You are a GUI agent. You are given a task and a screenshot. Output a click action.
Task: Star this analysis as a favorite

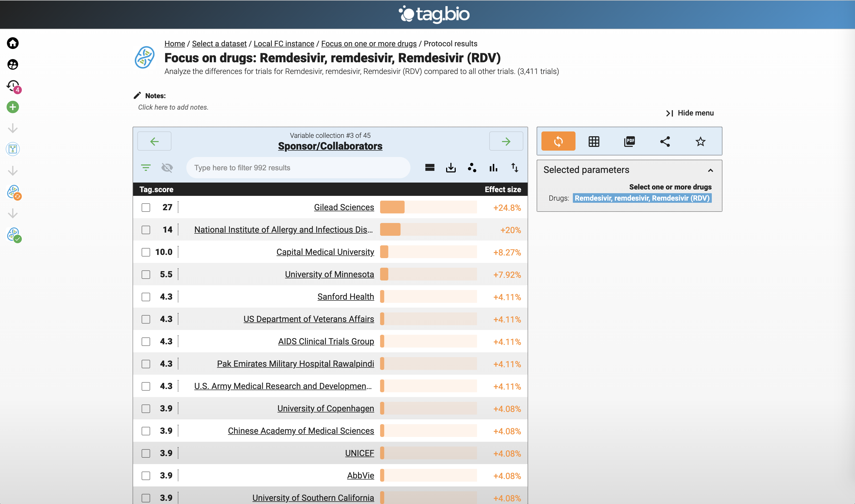click(x=700, y=141)
